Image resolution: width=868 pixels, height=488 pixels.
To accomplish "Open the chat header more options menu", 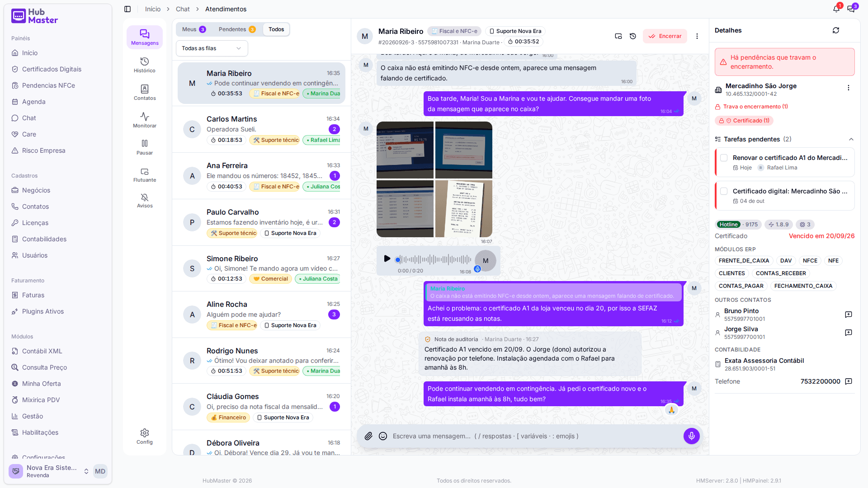I will tap(697, 36).
